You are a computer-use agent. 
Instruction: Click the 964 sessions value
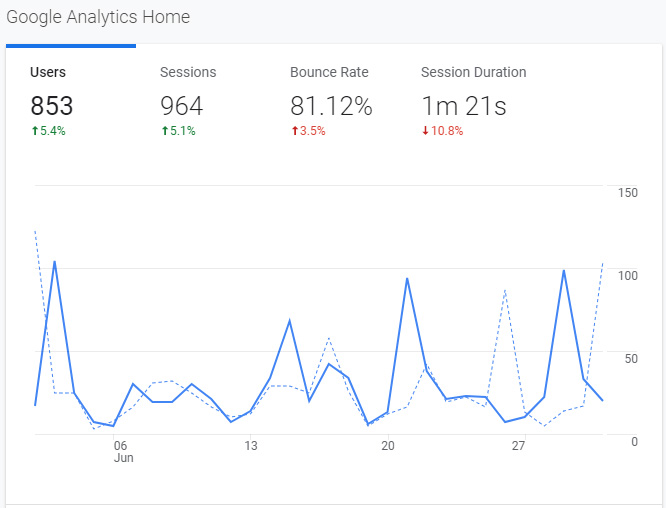182,106
